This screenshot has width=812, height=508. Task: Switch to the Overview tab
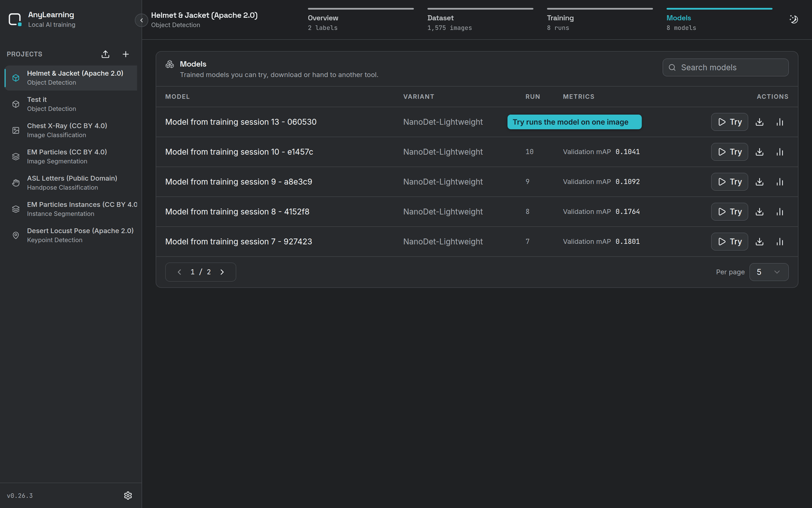(x=360, y=20)
